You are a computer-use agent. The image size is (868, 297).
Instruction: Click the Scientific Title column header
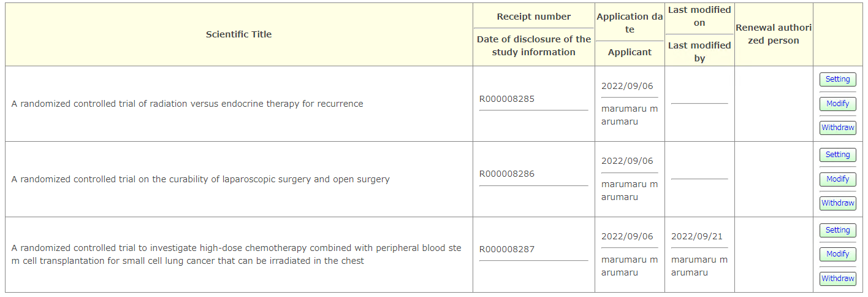[238, 34]
